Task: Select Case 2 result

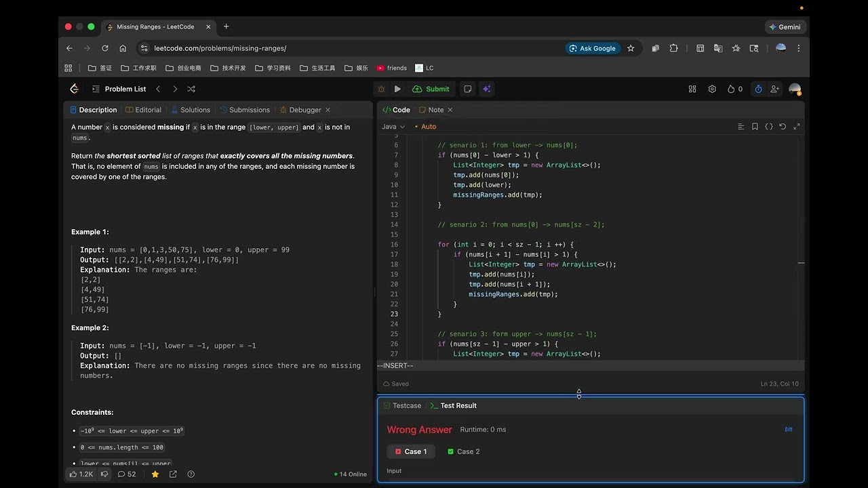Action: pyautogui.click(x=463, y=451)
